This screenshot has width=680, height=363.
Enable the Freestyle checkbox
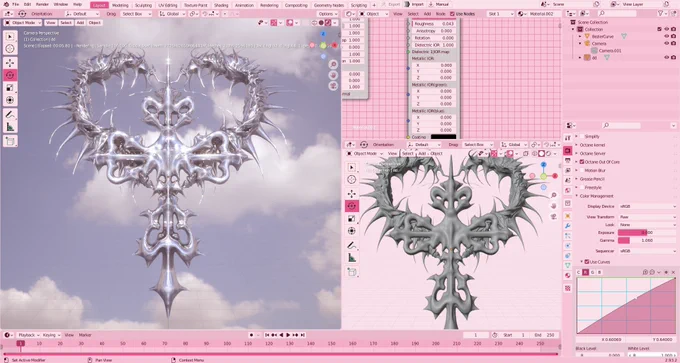pyautogui.click(x=582, y=187)
